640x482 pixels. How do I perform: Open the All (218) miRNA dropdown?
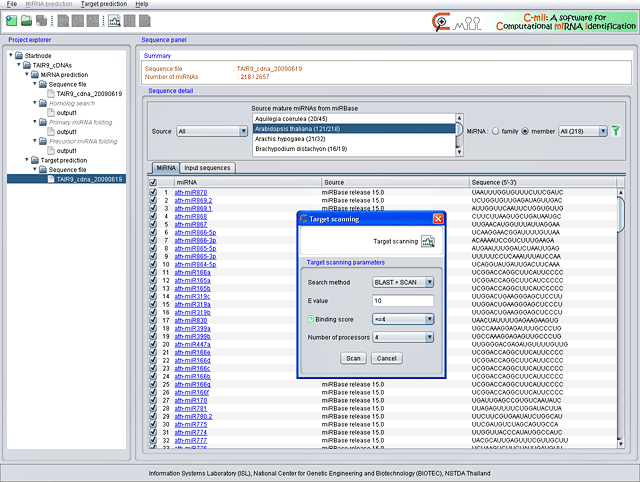click(x=582, y=131)
